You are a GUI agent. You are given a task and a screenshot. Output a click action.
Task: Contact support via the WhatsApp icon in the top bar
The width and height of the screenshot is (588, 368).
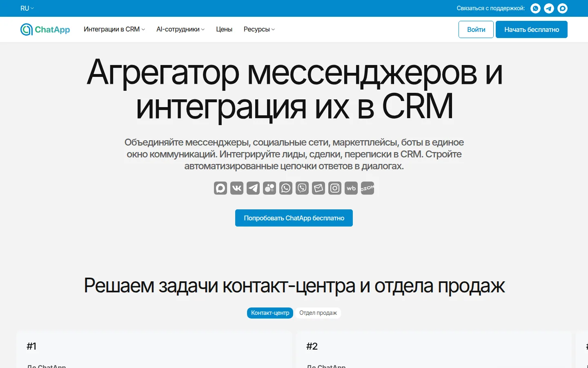535,8
